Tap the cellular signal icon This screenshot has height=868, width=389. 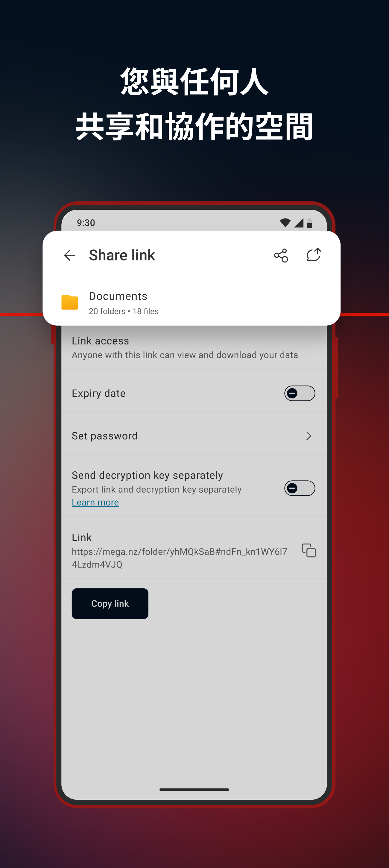299,223
